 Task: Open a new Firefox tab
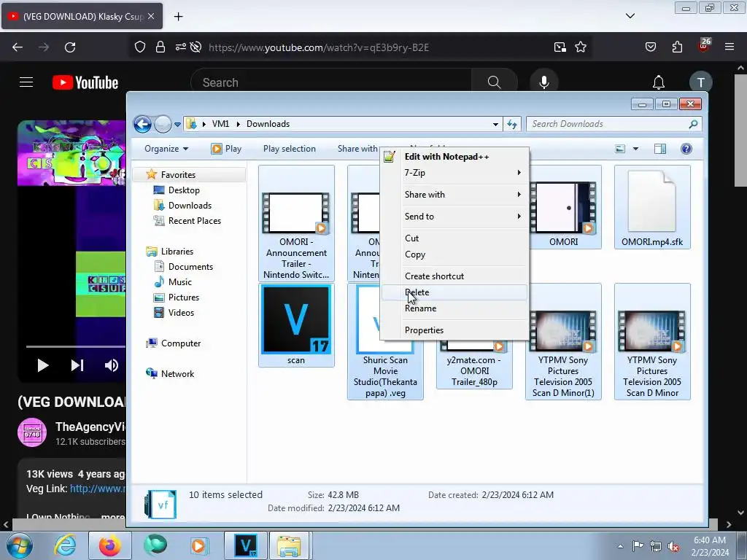(x=178, y=17)
